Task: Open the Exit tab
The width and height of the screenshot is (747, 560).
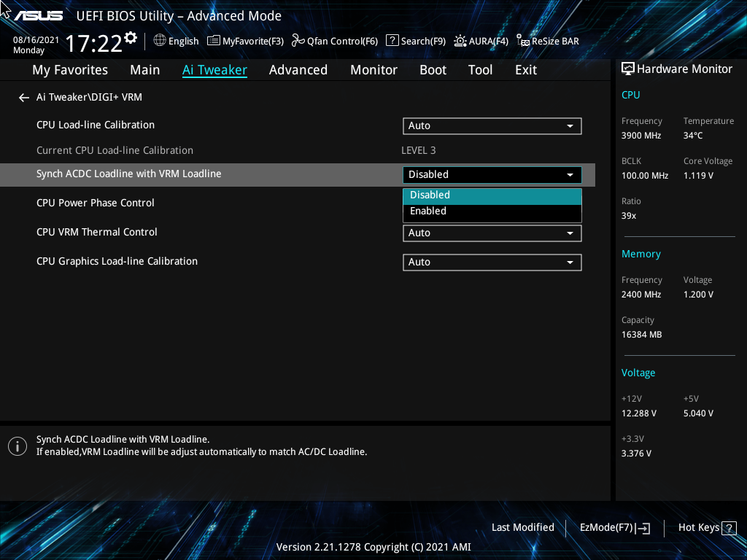Action: pos(526,70)
